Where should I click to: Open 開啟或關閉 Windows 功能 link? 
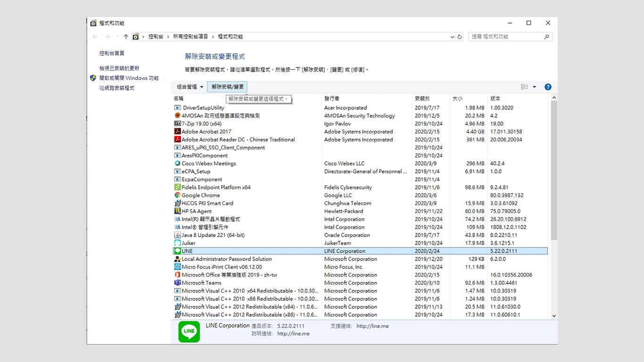(x=129, y=78)
